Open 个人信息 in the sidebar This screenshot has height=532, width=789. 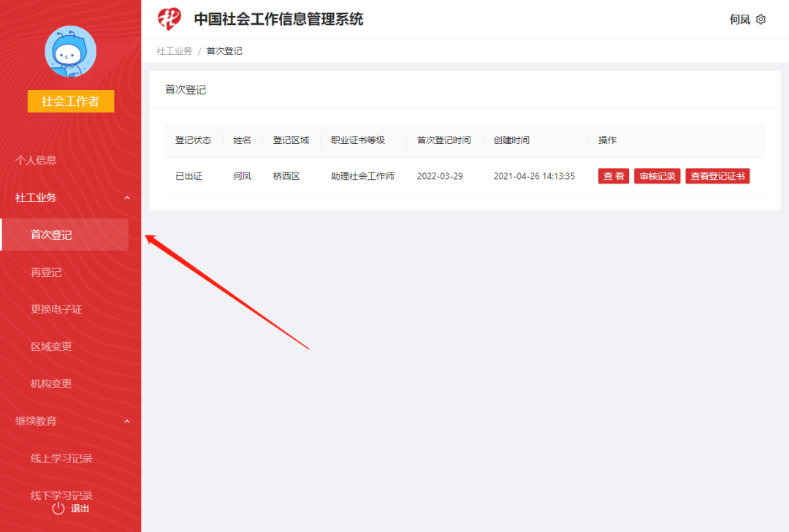[x=36, y=160]
